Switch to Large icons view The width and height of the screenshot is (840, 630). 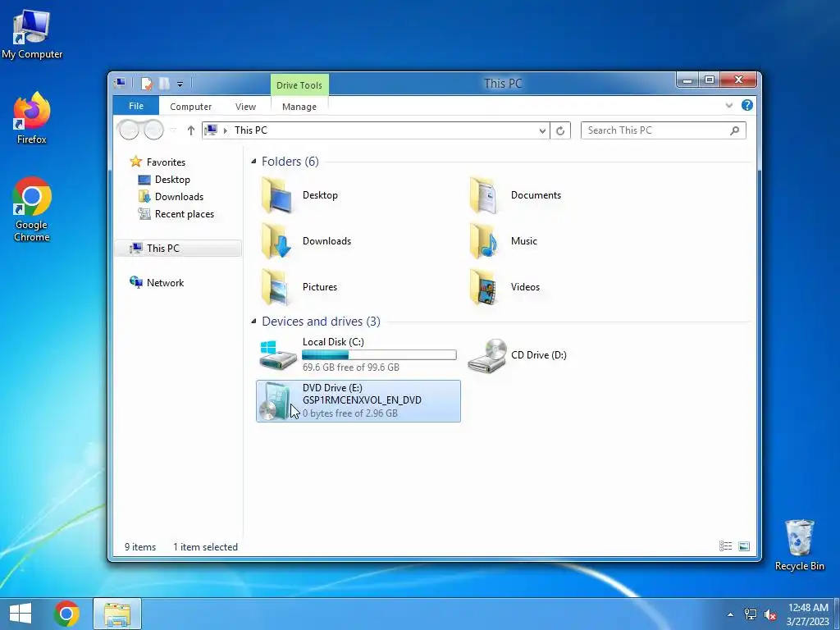tap(744, 546)
